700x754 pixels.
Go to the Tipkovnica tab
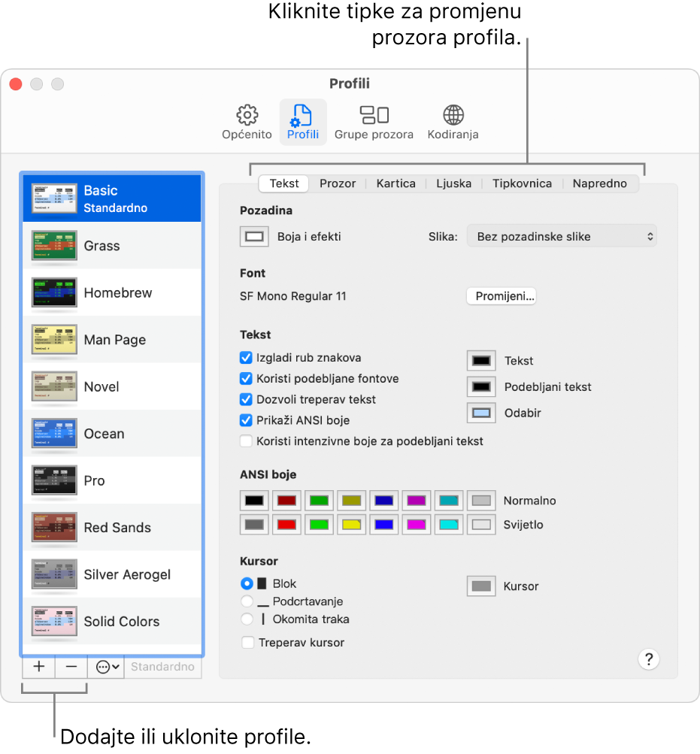(522, 183)
